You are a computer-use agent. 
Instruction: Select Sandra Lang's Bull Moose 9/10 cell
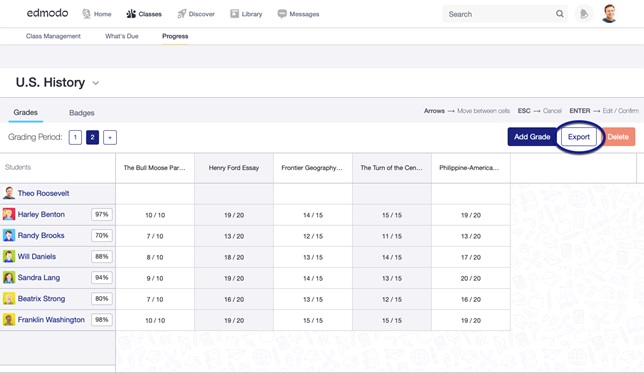coord(155,278)
